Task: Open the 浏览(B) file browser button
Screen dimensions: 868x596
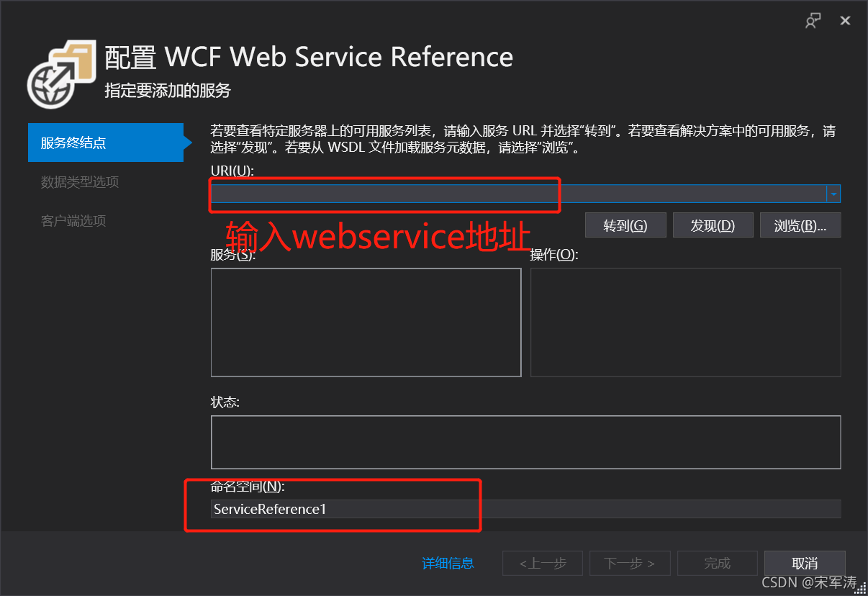Action: coord(800,225)
